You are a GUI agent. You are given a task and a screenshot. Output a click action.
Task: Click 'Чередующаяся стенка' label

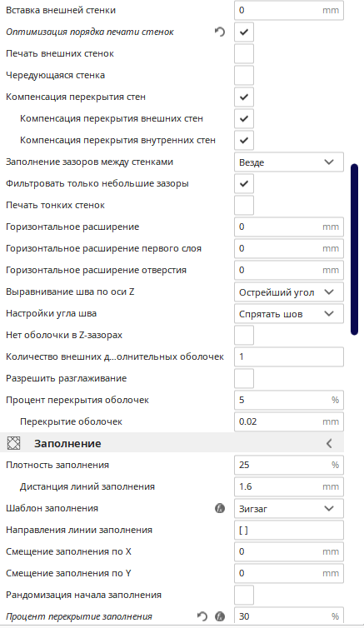point(55,75)
